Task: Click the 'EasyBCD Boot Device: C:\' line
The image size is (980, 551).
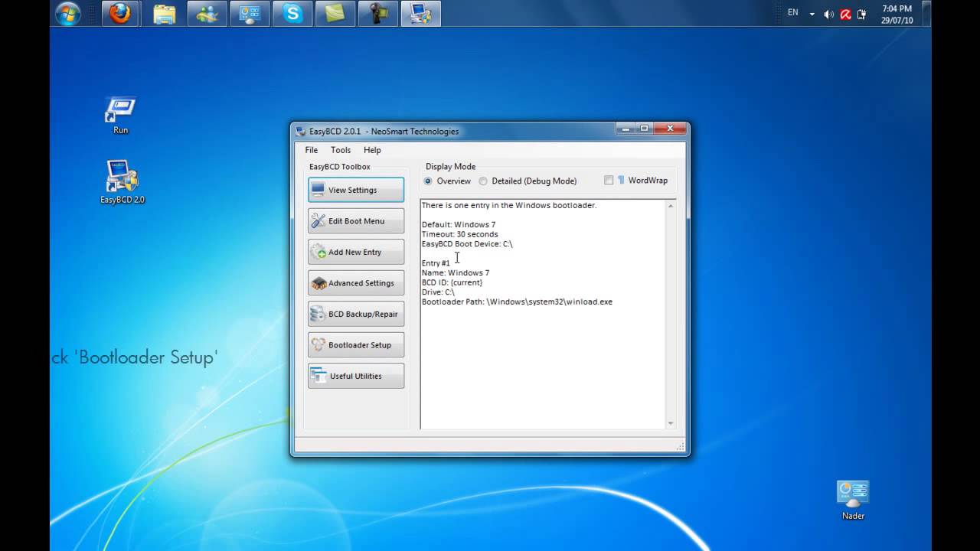Action: 467,244
